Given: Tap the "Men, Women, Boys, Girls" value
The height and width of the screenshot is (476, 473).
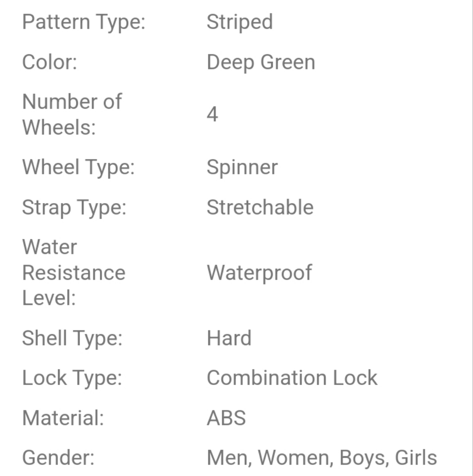Looking at the screenshot, I should [x=322, y=458].
